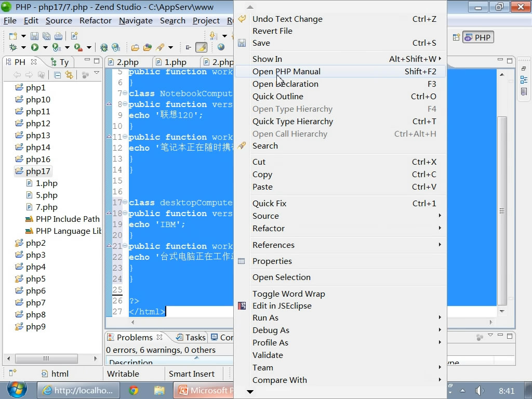Toggle the block selection mode icon

pyautogui.click(x=189, y=47)
